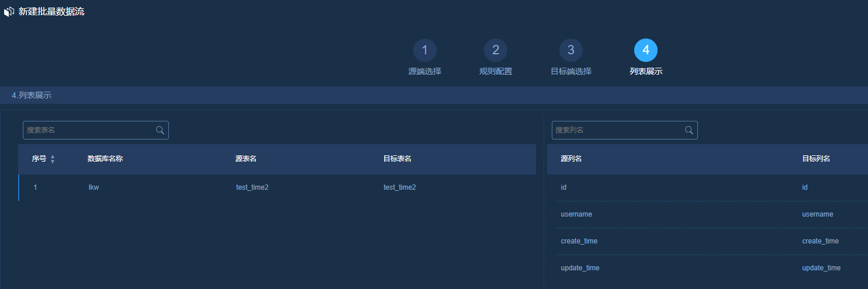Go to step 2 circle 规则配置
Image resolution: width=868 pixels, height=289 pixels.
point(495,51)
